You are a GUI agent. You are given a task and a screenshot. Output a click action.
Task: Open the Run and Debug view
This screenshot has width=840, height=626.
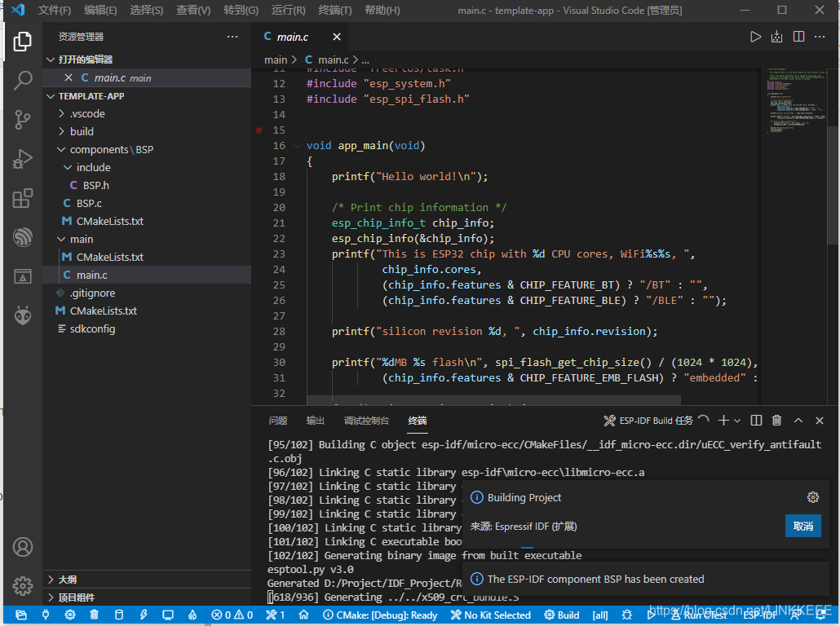[23, 159]
